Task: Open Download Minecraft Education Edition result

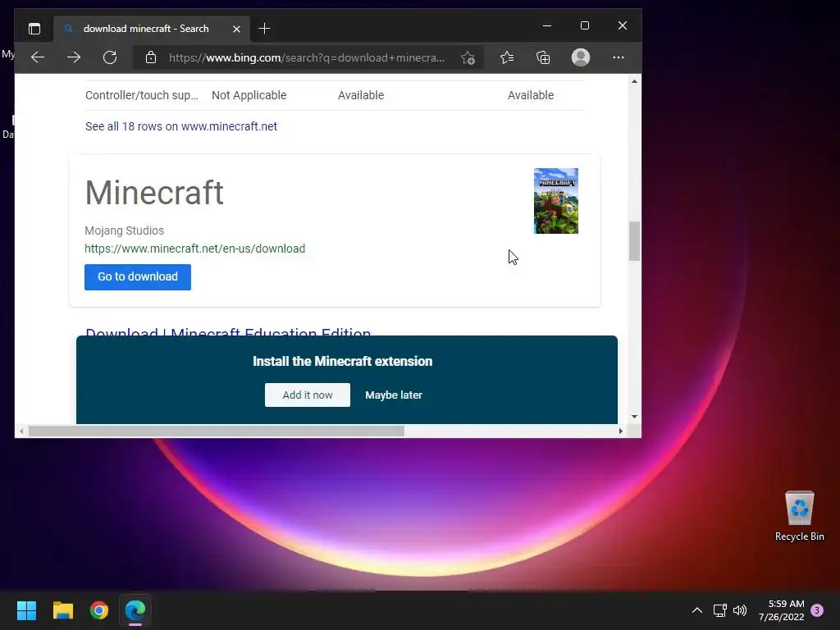Action: pos(228,331)
